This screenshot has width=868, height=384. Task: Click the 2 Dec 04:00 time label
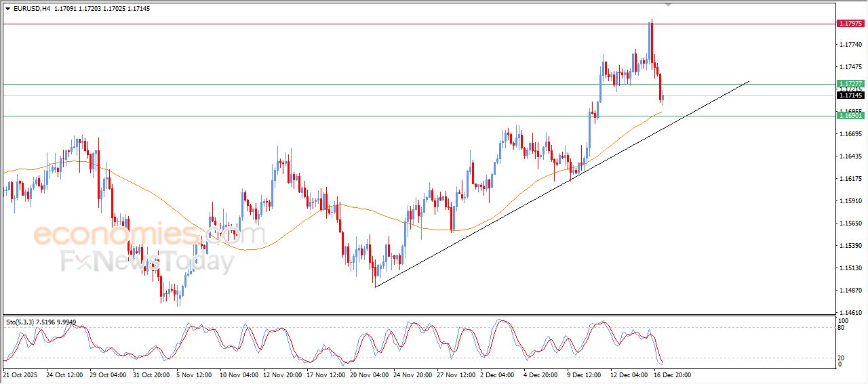[498, 375]
